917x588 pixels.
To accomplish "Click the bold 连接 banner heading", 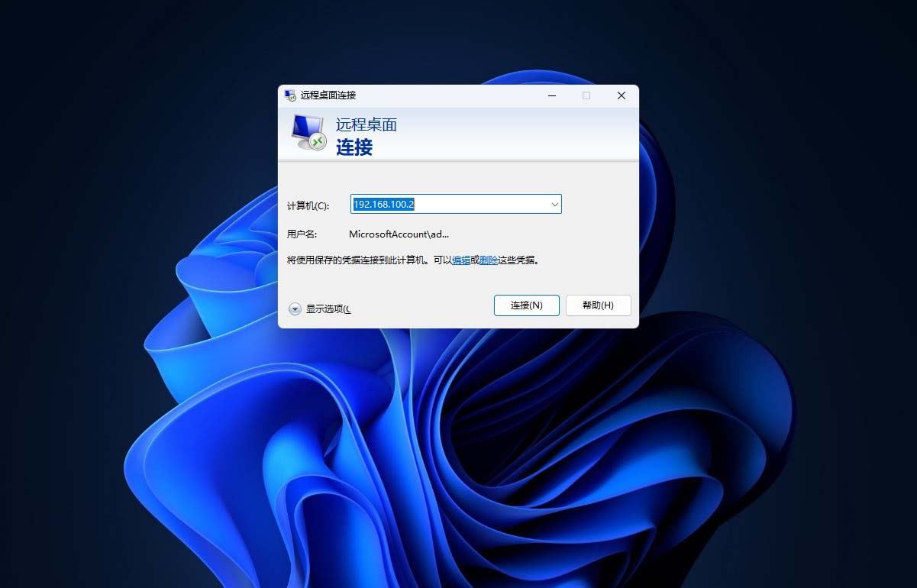I will point(354,147).
